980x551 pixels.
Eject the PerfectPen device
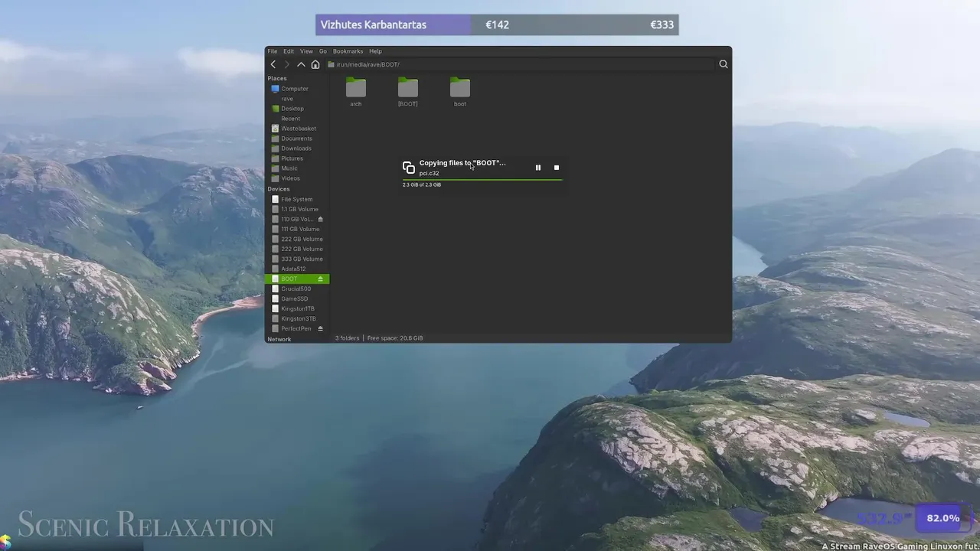point(321,329)
